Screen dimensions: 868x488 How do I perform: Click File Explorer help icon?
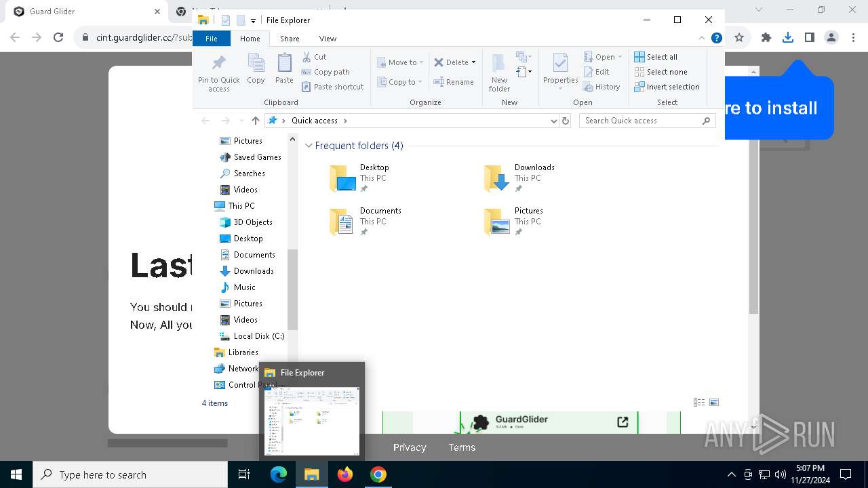[716, 39]
